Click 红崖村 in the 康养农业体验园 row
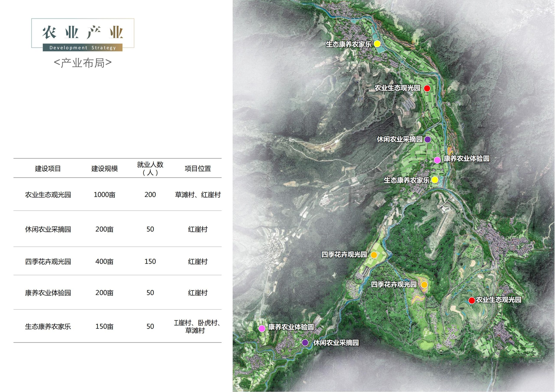Image resolution: width=555 pixels, height=392 pixels. (198, 293)
